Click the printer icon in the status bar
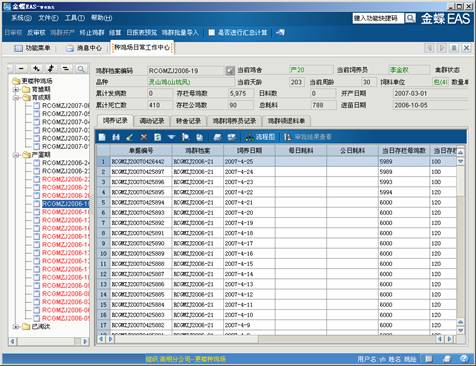Image resolution: width=476 pixels, height=366 pixels. click(x=447, y=359)
